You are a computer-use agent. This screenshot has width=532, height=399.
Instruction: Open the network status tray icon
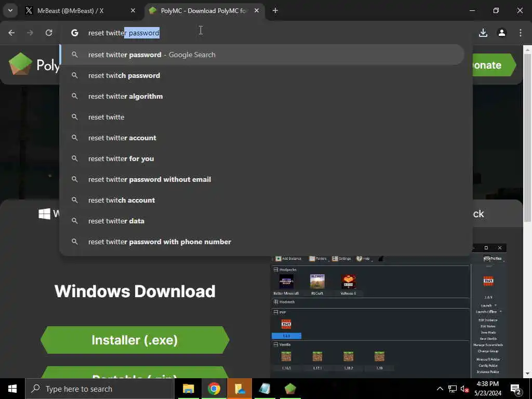tap(453, 389)
